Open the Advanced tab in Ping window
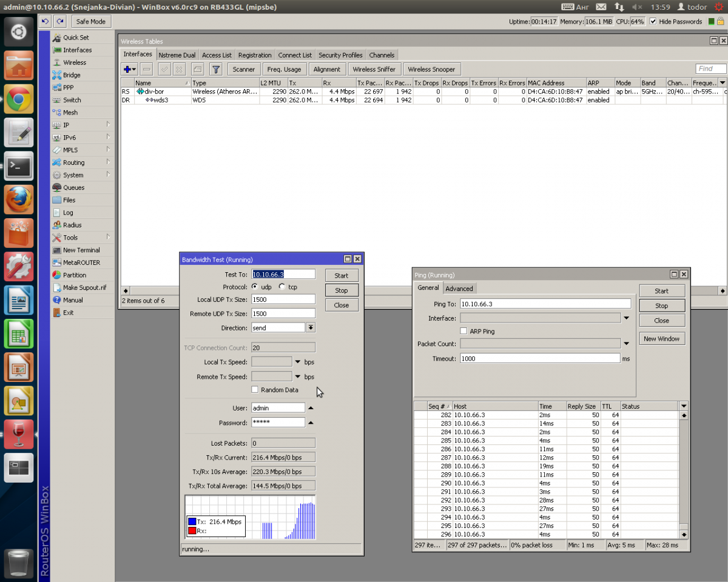The height and width of the screenshot is (582, 728). point(459,289)
